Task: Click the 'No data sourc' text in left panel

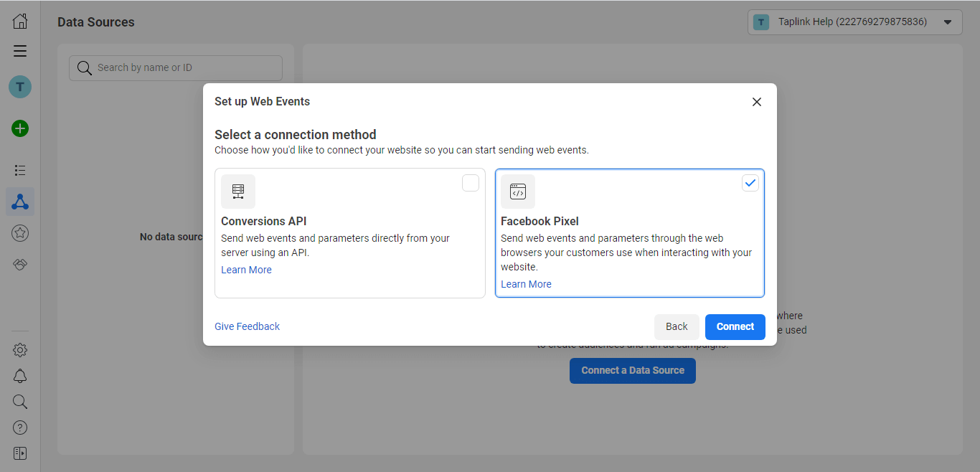Action: pos(171,237)
